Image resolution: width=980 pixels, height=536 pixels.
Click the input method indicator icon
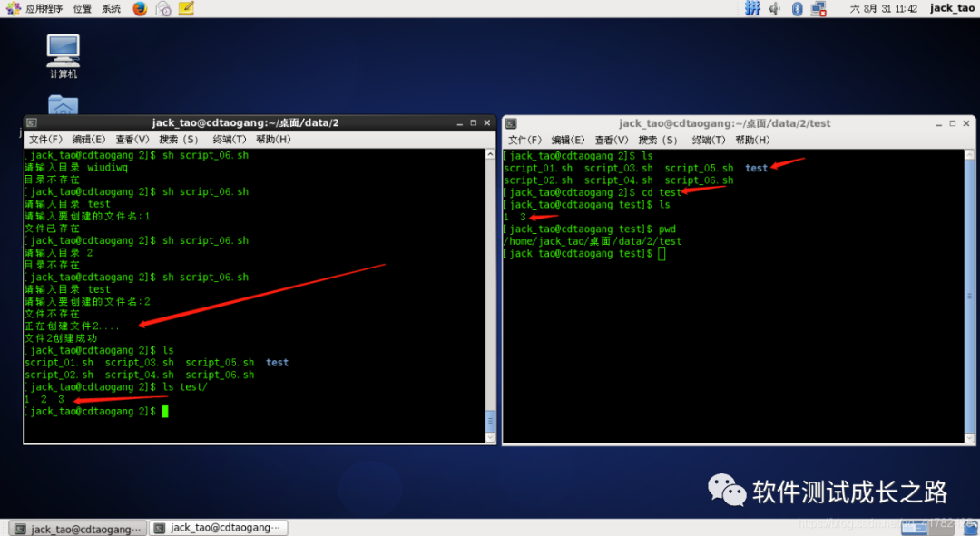click(753, 8)
